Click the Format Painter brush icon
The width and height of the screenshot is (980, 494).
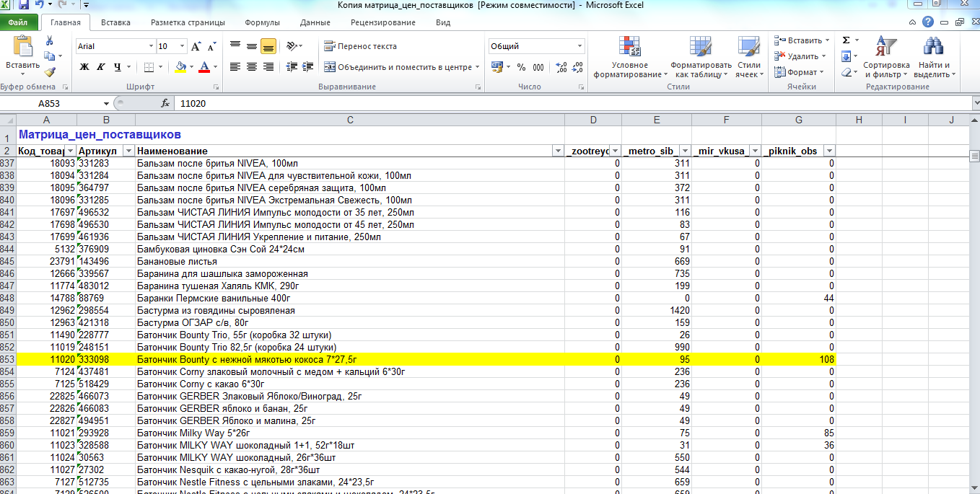coord(49,71)
